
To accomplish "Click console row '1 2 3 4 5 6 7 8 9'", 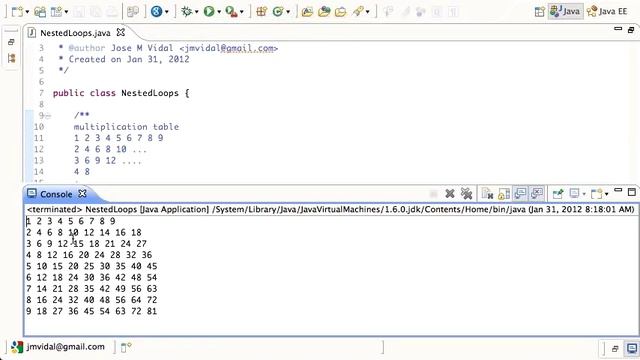I will (71, 221).
